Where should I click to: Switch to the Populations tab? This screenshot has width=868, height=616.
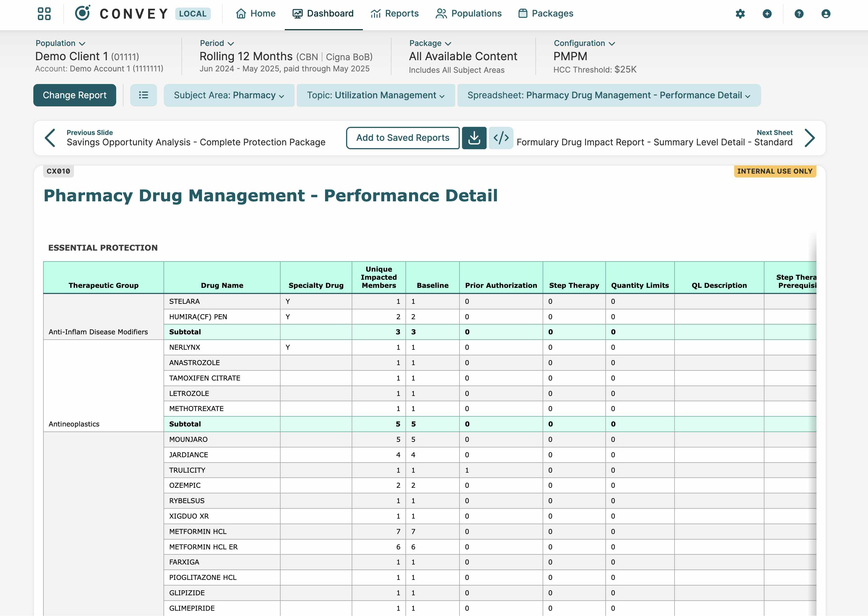(468, 14)
